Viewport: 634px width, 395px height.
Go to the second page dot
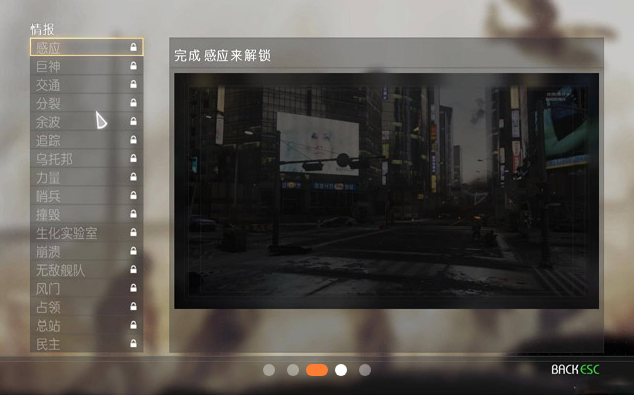[293, 370]
